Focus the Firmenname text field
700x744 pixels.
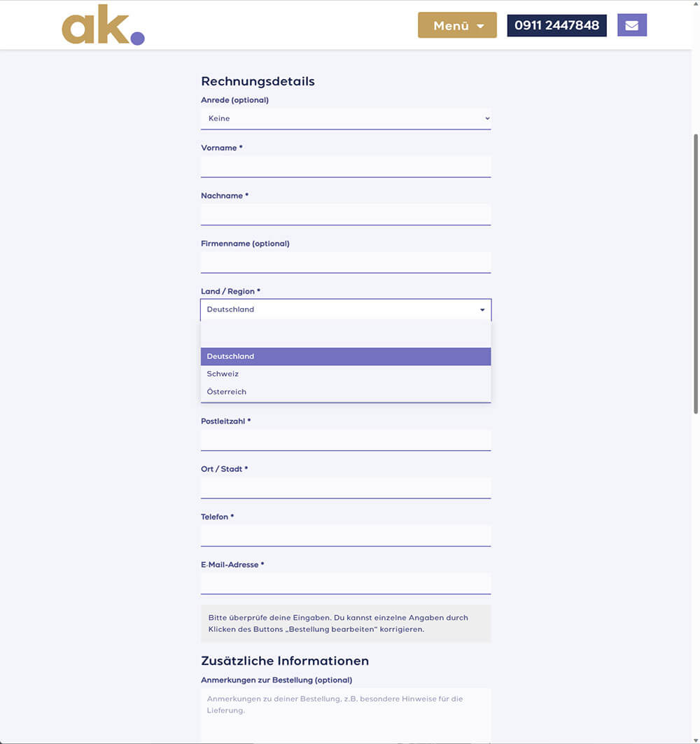tap(346, 262)
